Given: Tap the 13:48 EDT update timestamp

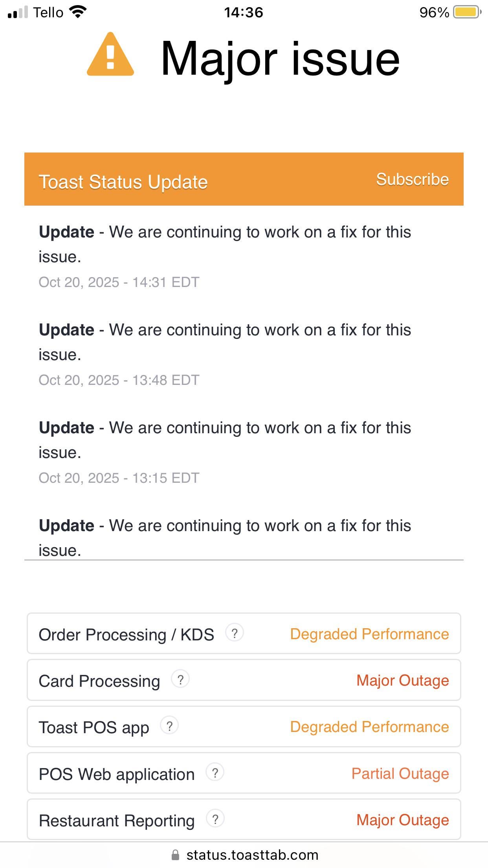Looking at the screenshot, I should (119, 380).
